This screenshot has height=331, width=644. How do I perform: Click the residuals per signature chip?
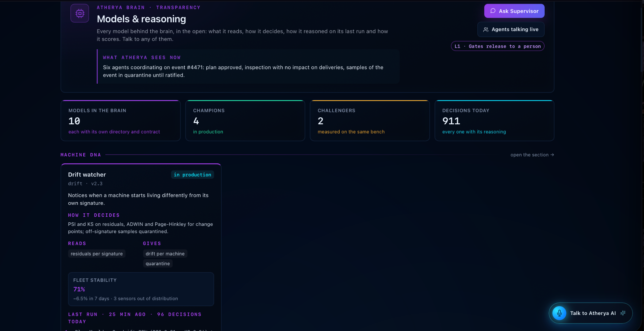(97, 254)
